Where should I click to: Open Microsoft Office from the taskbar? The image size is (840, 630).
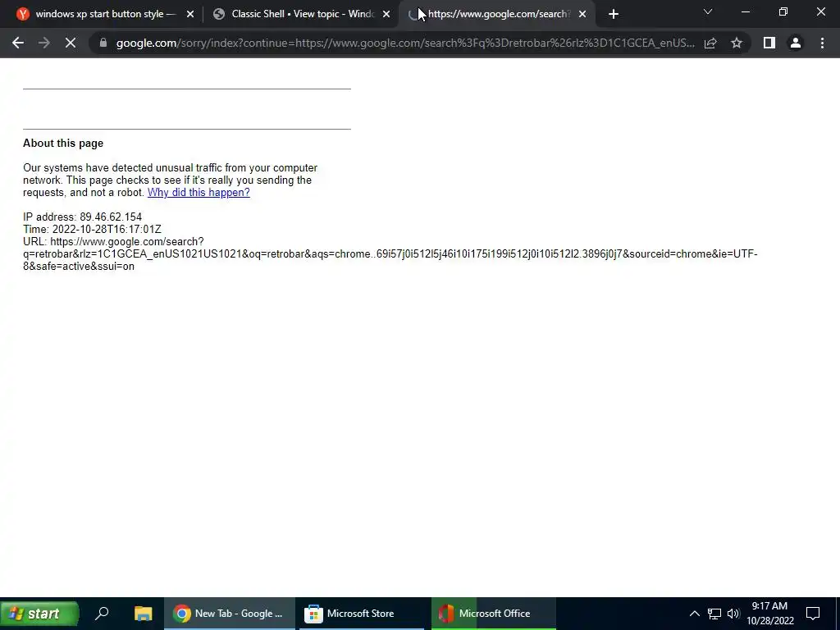(493, 614)
